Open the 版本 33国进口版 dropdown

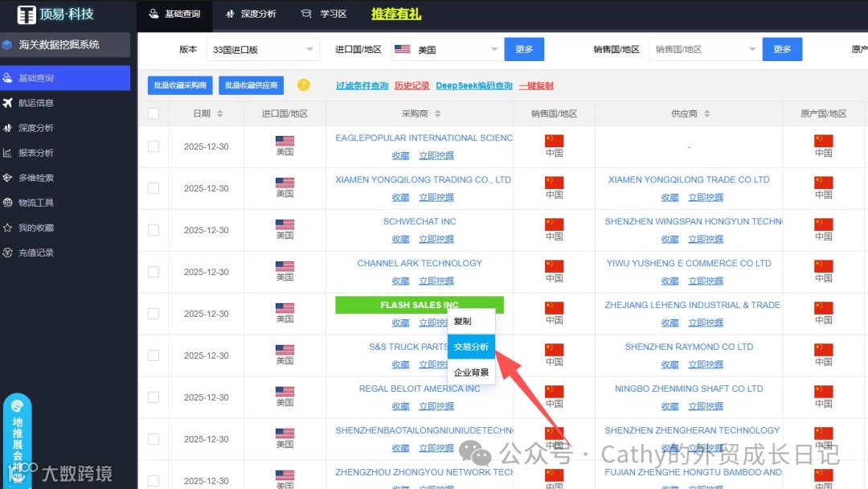263,49
